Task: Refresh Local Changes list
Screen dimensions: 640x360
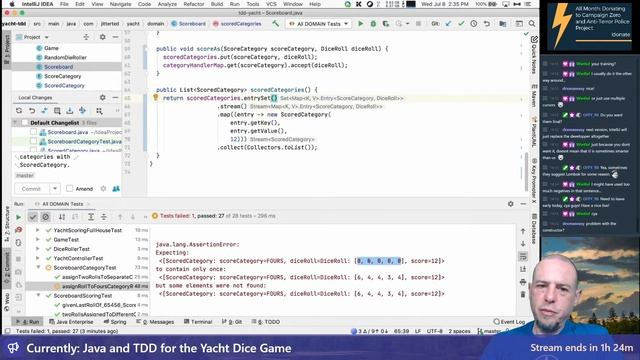Action: (19, 111)
